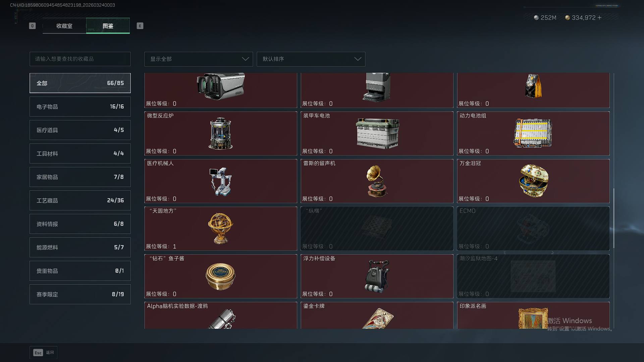
Task: Select the 装甲车电池 battery item icon
Action: click(377, 133)
